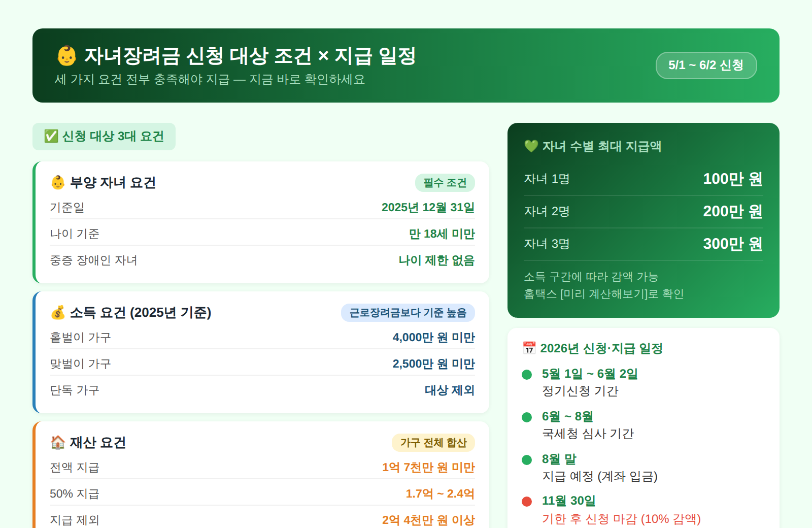Click the house icon beside 재산 요건
This screenshot has height=528, width=812.
click(x=58, y=442)
